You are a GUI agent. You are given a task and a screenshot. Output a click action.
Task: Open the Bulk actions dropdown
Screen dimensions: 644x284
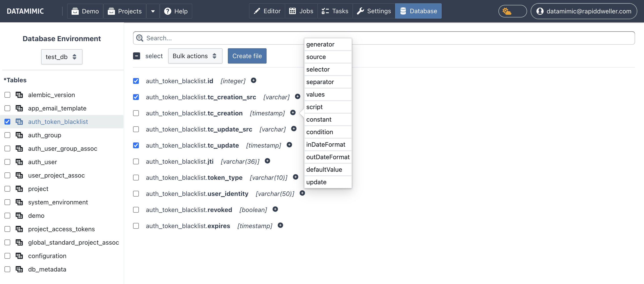(x=195, y=56)
